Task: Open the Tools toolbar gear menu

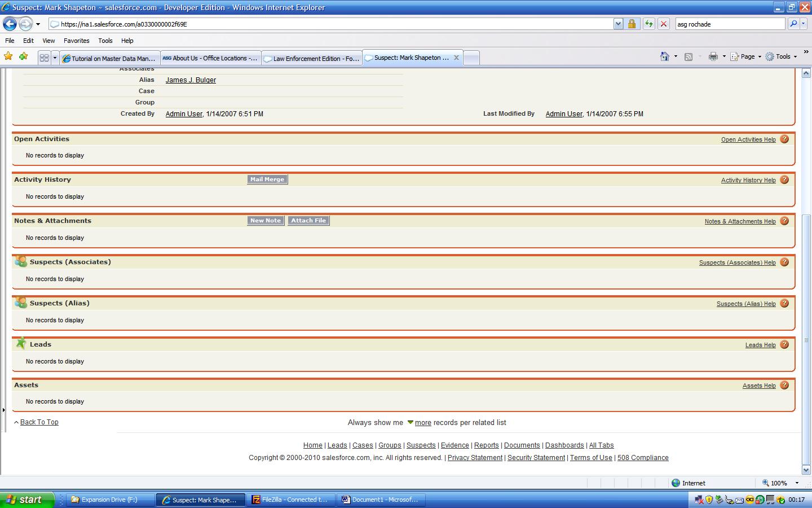Action: pos(781,56)
